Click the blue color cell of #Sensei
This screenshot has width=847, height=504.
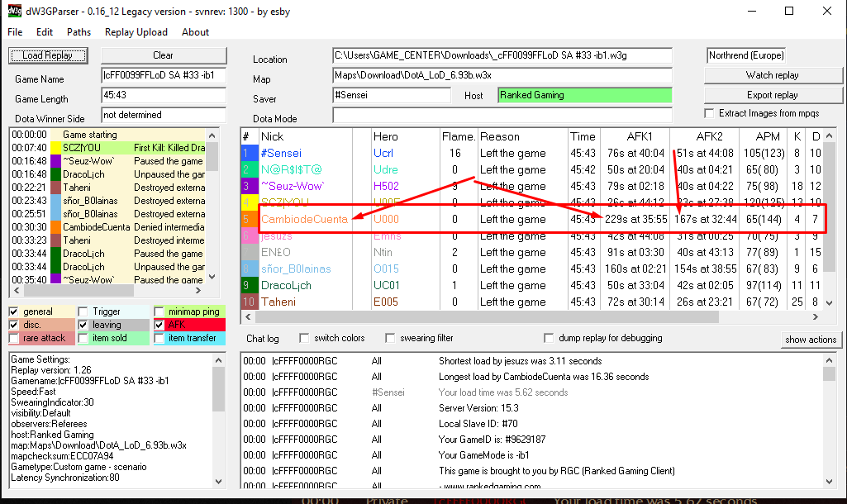(x=250, y=154)
